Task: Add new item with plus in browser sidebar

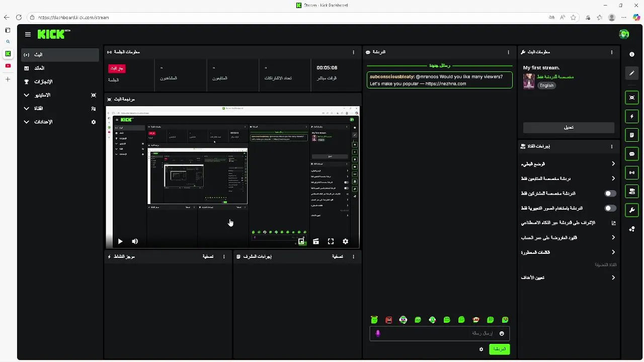Action: 8,79
